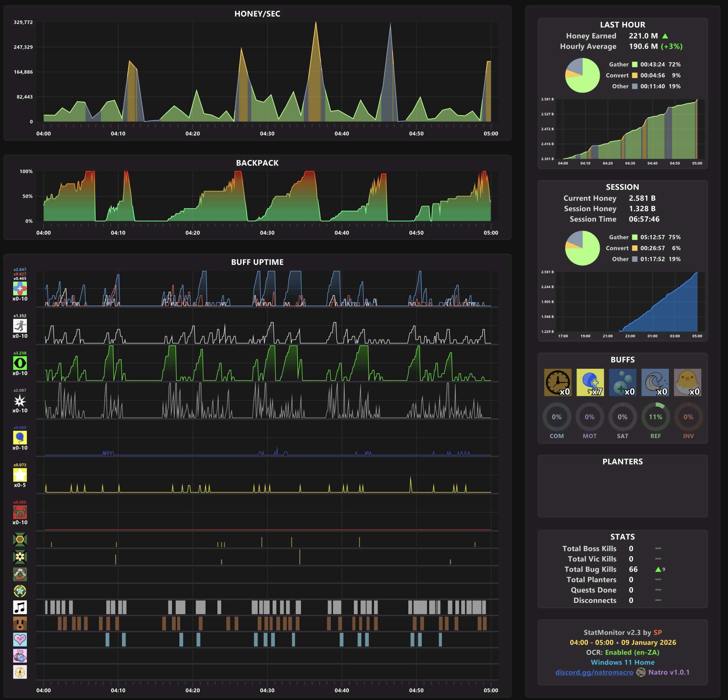Click the running figure haste icon
This screenshot has width=728, height=700.
click(20, 326)
